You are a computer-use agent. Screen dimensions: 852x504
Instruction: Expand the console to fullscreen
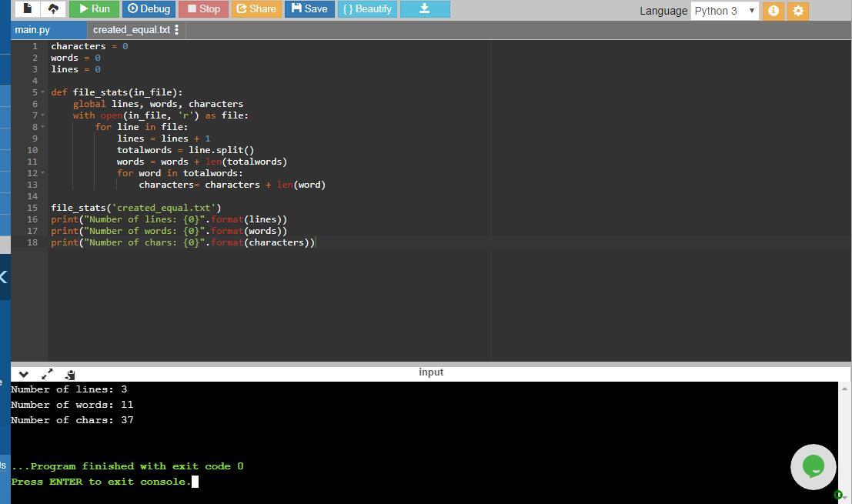[x=47, y=374]
